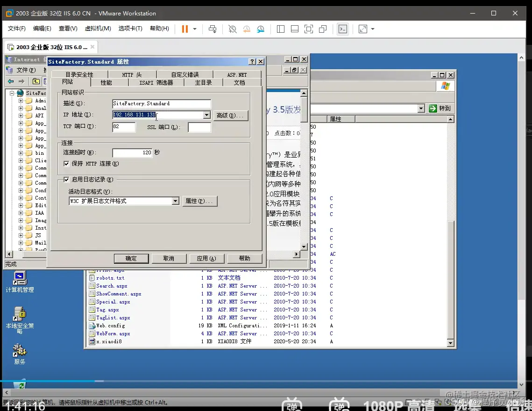532x411 pixels.
Task: Expand the Admi folder node
Action: point(21,101)
